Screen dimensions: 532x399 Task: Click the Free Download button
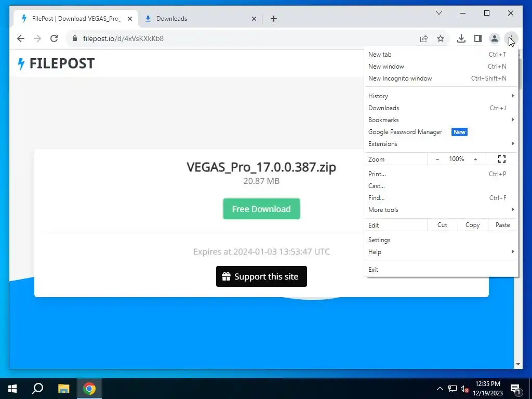pyautogui.click(x=261, y=209)
